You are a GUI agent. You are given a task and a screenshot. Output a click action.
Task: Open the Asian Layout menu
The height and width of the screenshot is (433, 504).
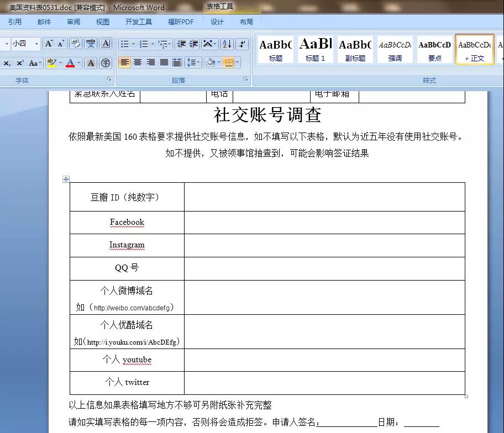point(209,44)
